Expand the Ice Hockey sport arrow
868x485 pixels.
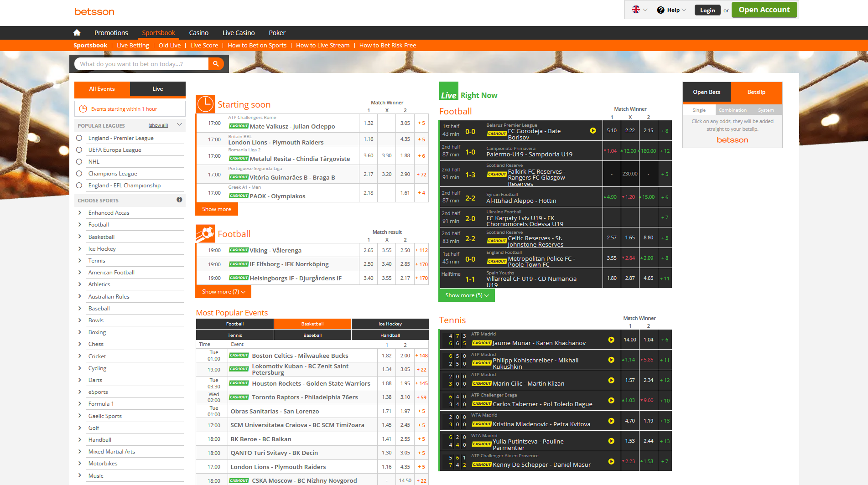click(x=80, y=249)
